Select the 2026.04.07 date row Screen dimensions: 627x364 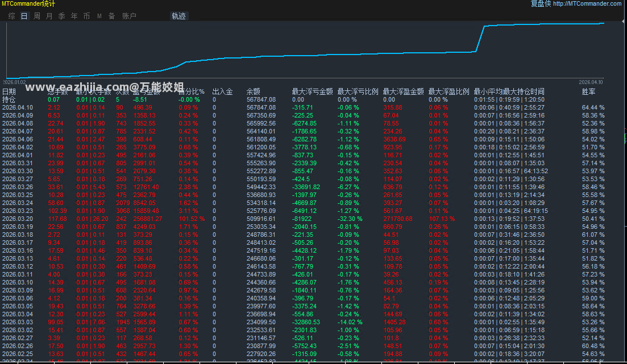pyautogui.click(x=304, y=131)
